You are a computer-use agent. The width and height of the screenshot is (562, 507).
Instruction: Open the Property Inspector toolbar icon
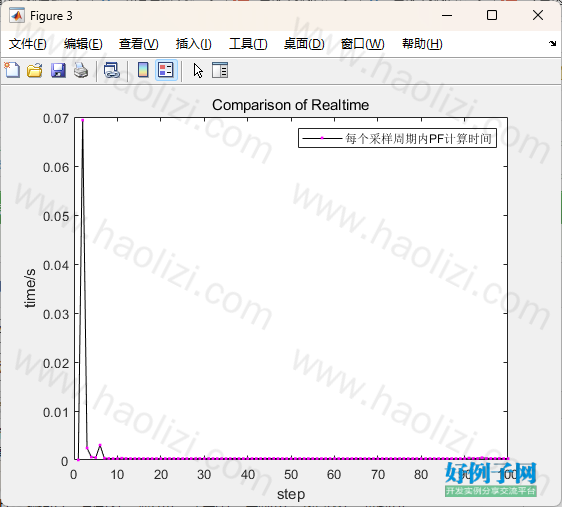[220, 70]
